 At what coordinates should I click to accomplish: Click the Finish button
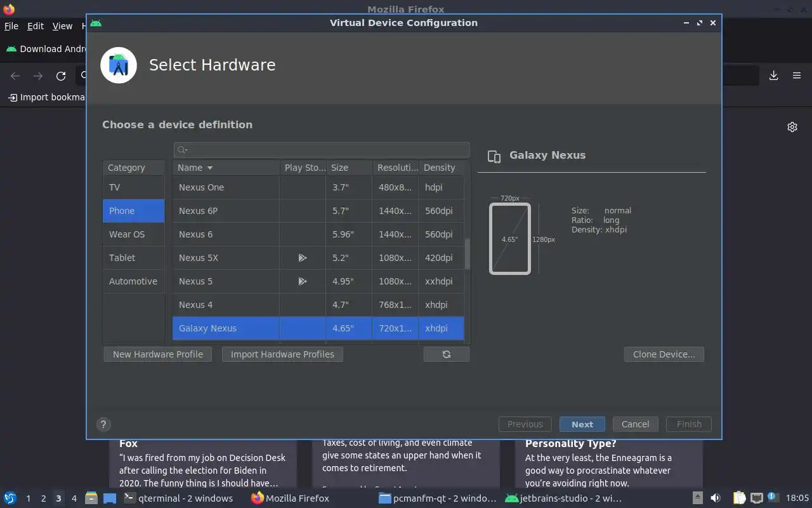coord(689,424)
